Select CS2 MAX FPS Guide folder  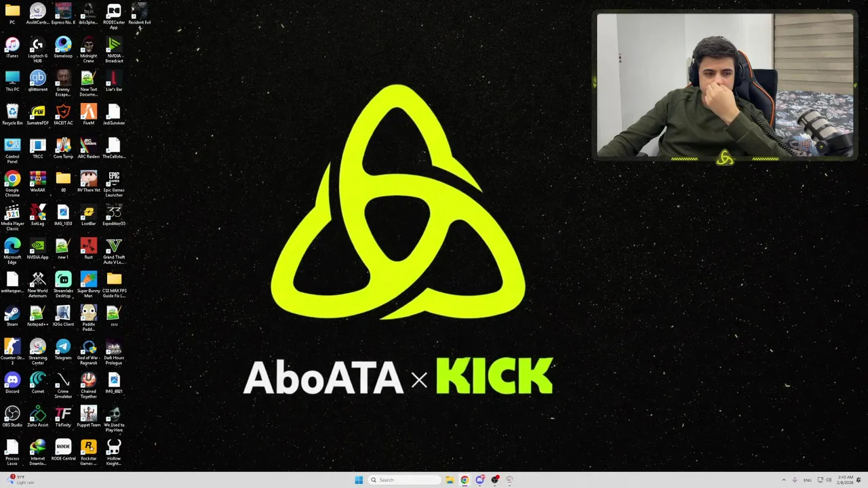coord(114,285)
